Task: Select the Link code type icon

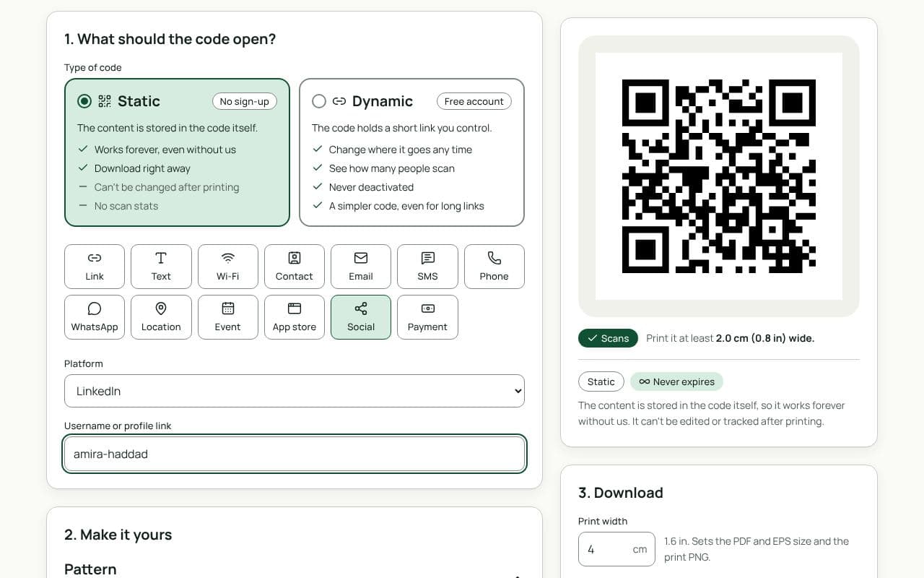Action: click(x=95, y=258)
